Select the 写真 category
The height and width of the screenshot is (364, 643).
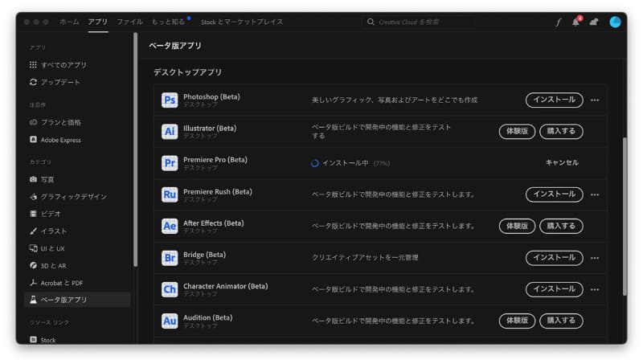click(x=42, y=179)
